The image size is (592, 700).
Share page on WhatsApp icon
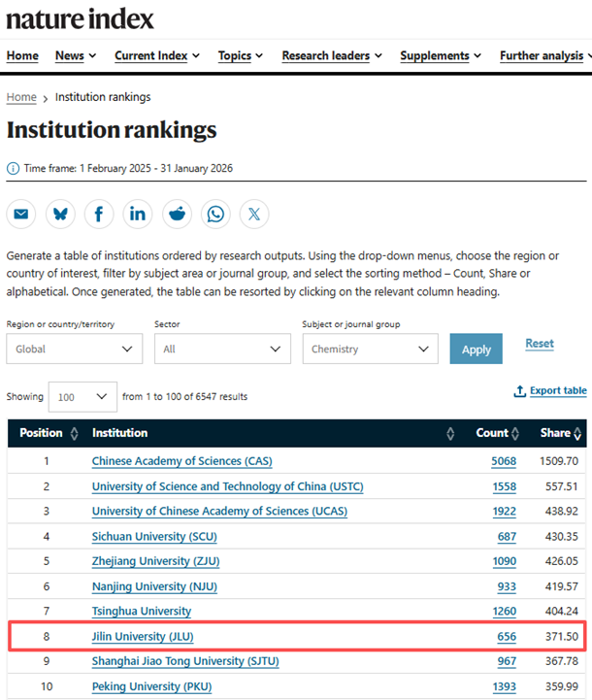pyautogui.click(x=215, y=215)
